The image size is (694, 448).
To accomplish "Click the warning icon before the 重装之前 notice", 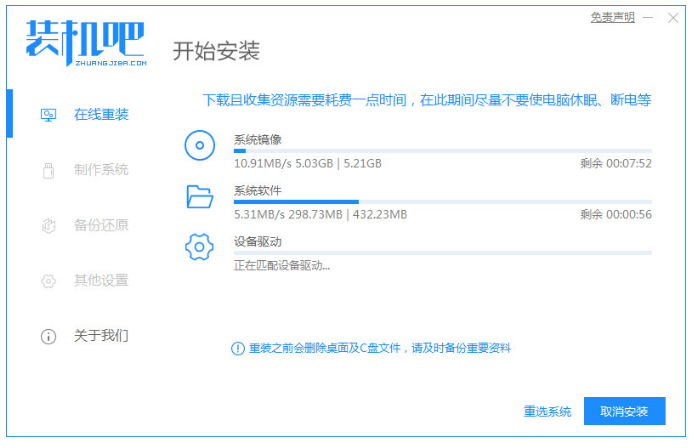I will point(237,348).
